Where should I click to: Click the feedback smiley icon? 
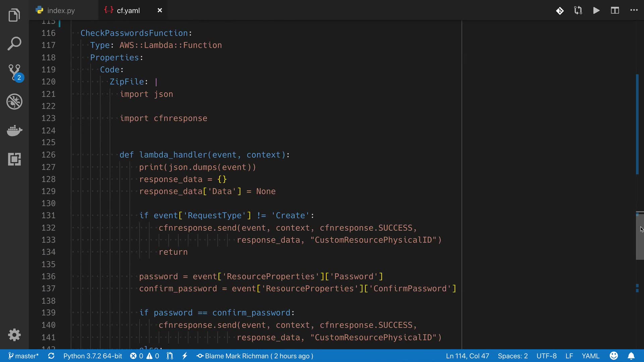point(613,356)
